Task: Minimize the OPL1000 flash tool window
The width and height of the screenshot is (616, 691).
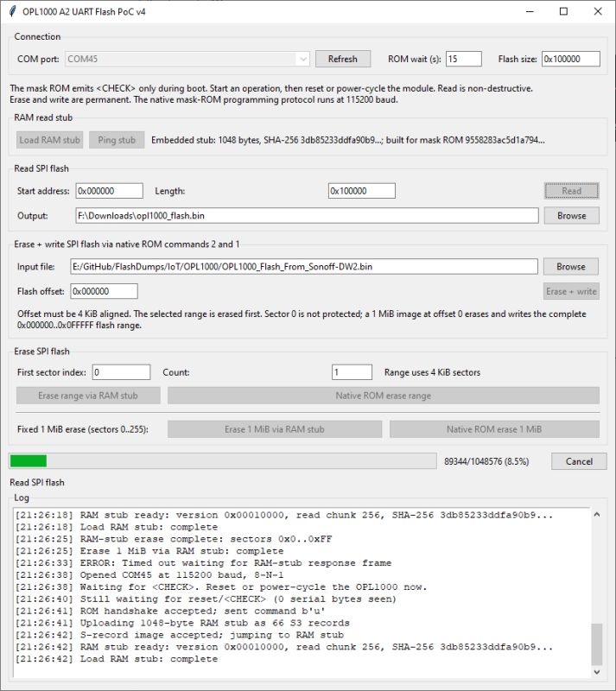Action: (530, 11)
